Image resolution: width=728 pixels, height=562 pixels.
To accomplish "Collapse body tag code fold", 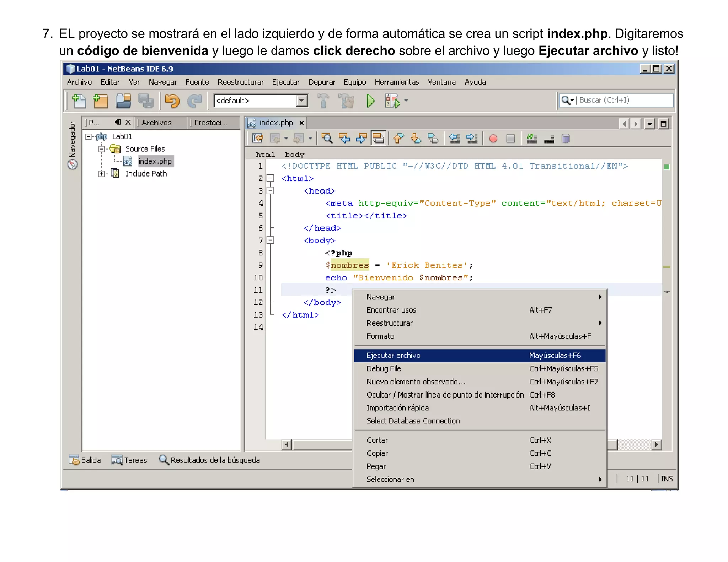I will coord(271,240).
